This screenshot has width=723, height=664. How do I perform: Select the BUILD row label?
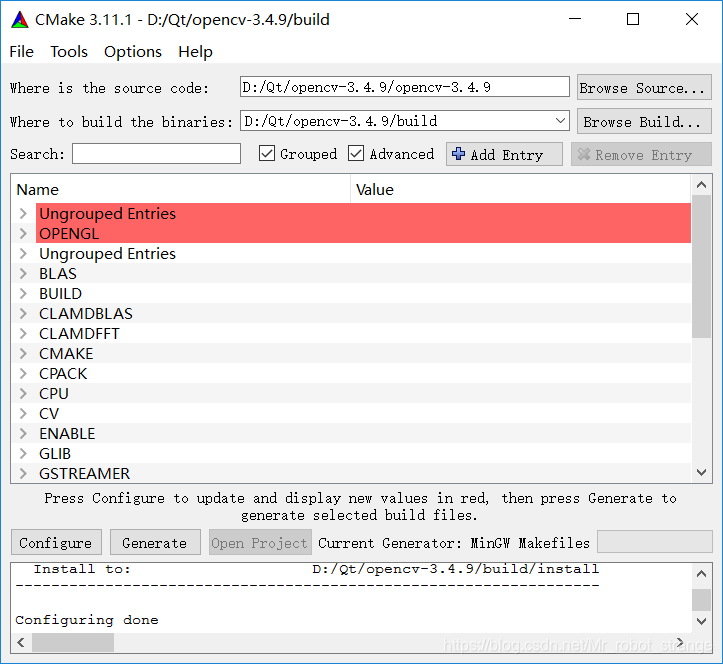coord(60,294)
